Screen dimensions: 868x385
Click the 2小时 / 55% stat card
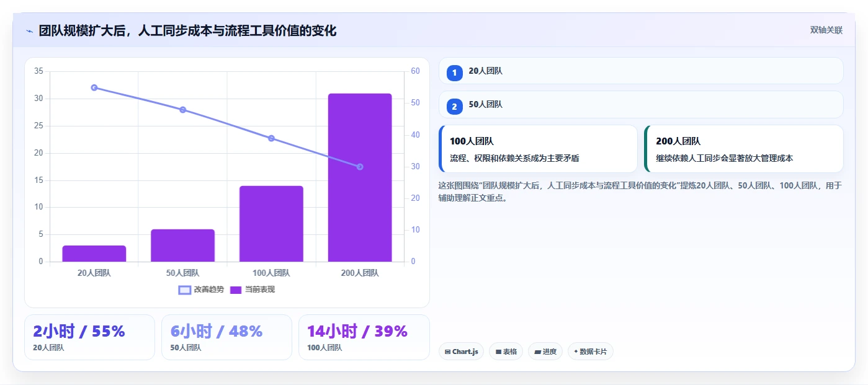pos(89,337)
